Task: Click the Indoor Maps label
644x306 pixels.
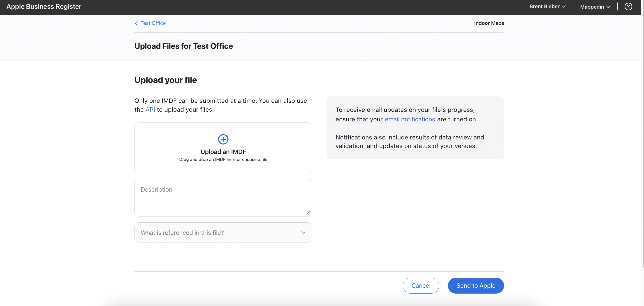Action: coord(489,23)
